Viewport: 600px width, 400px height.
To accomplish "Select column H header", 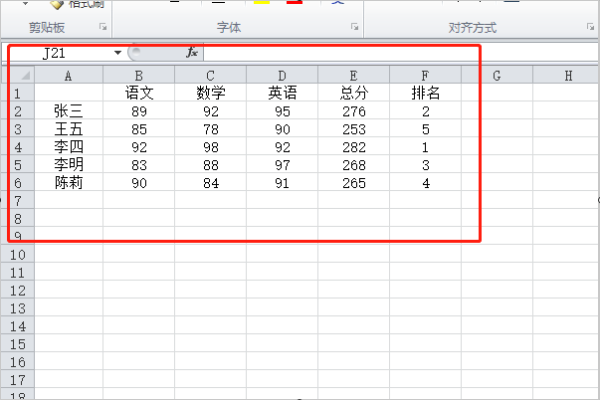I will [566, 75].
